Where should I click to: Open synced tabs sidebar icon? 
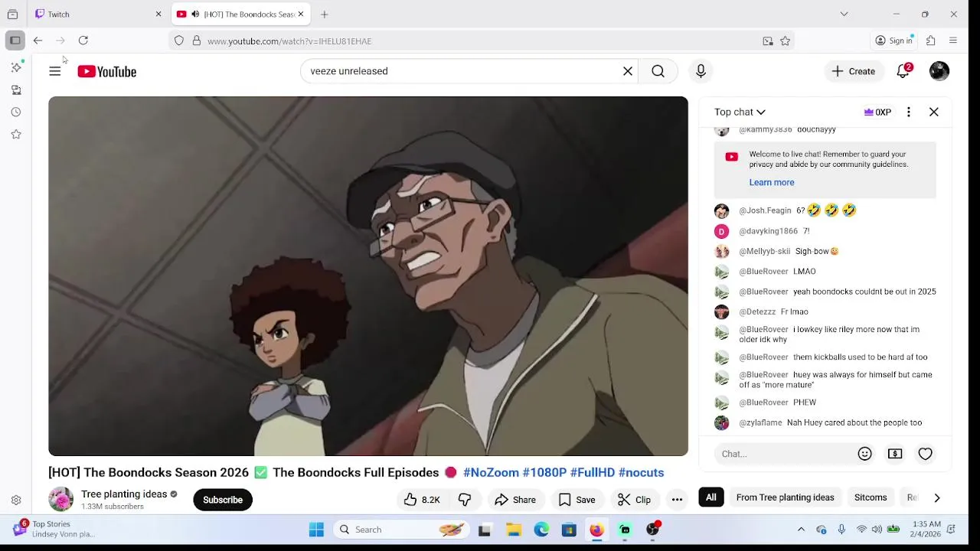(x=16, y=90)
